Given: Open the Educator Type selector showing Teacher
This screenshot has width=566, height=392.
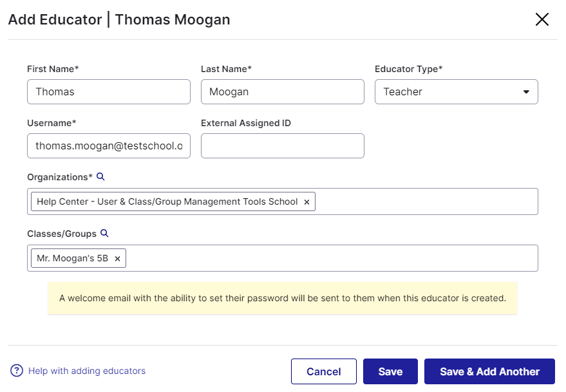Looking at the screenshot, I should click(x=456, y=91).
